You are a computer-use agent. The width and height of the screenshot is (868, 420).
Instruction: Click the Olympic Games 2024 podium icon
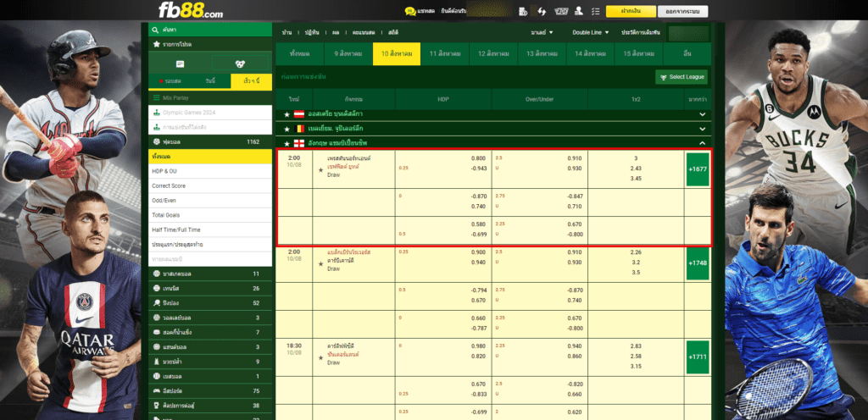(157, 112)
